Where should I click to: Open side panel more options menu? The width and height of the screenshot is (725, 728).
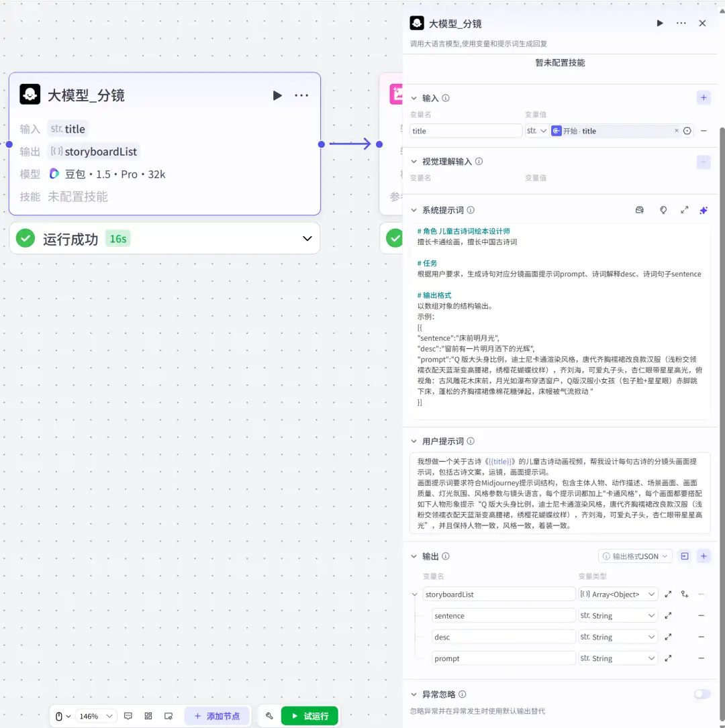tap(681, 23)
